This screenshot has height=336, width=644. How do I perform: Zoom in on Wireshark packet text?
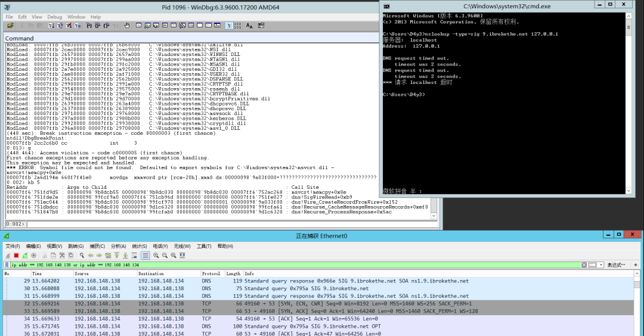(x=156, y=256)
